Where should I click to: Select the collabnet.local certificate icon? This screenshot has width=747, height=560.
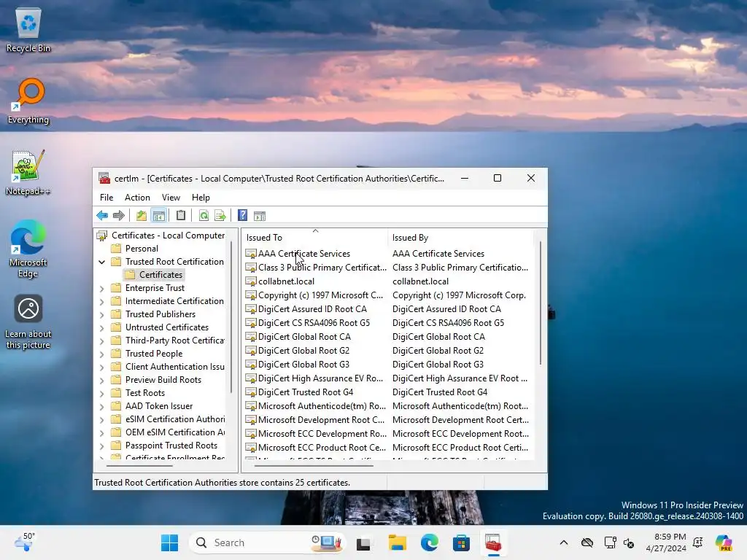(x=251, y=281)
